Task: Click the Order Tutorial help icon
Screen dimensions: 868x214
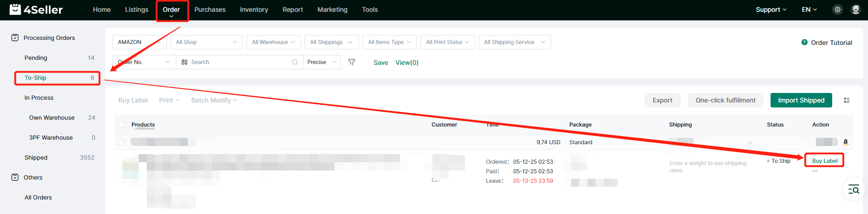Action: pos(805,42)
